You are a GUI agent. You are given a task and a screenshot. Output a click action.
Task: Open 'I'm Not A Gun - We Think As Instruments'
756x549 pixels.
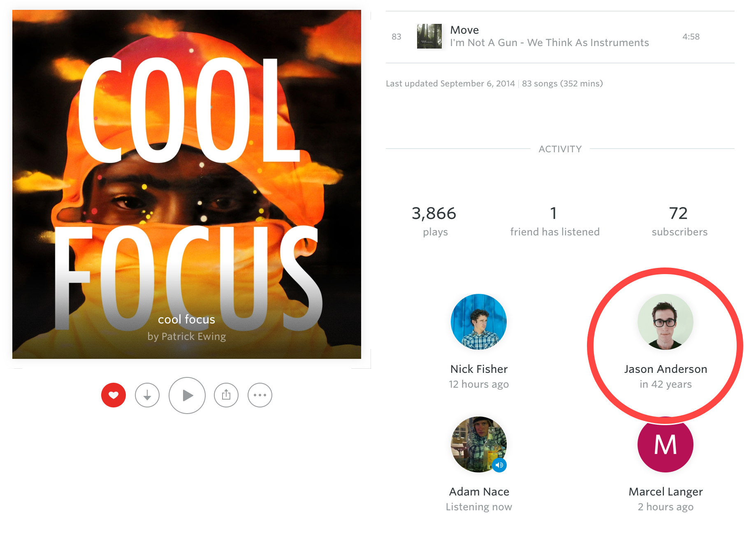coord(550,43)
